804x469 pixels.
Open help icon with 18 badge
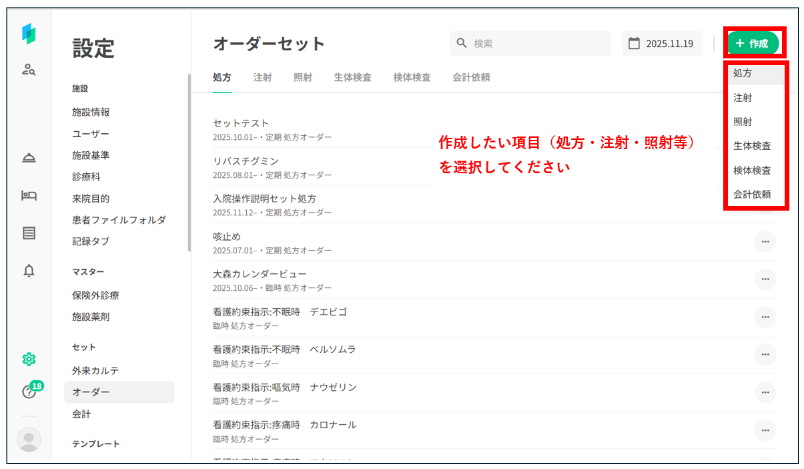coord(31,391)
